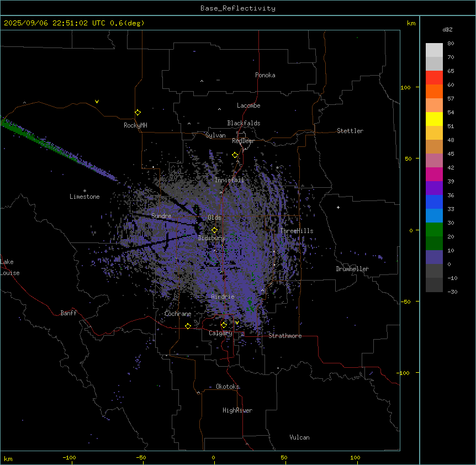Click the yellow diamond marker below Cochrane
The width and height of the screenshot is (476, 465).
[188, 326]
